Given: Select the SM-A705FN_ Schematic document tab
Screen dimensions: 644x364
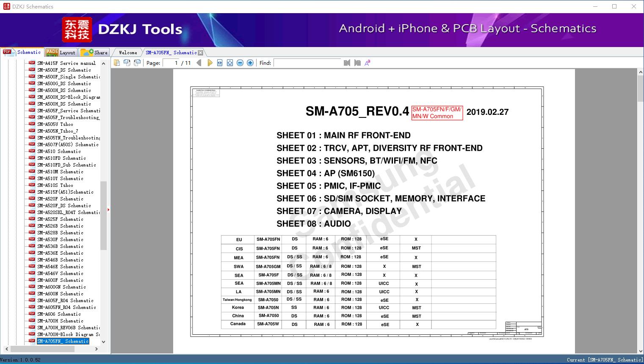Looking at the screenshot, I should pyautogui.click(x=171, y=53).
